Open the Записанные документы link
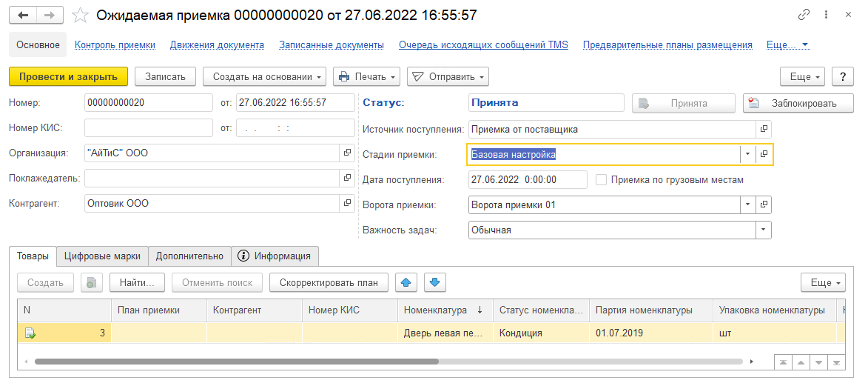 [332, 45]
